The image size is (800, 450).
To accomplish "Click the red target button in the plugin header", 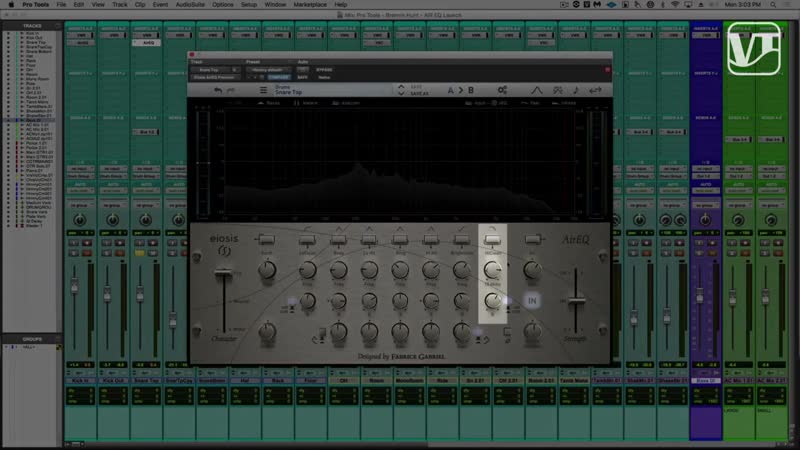I will 607,70.
